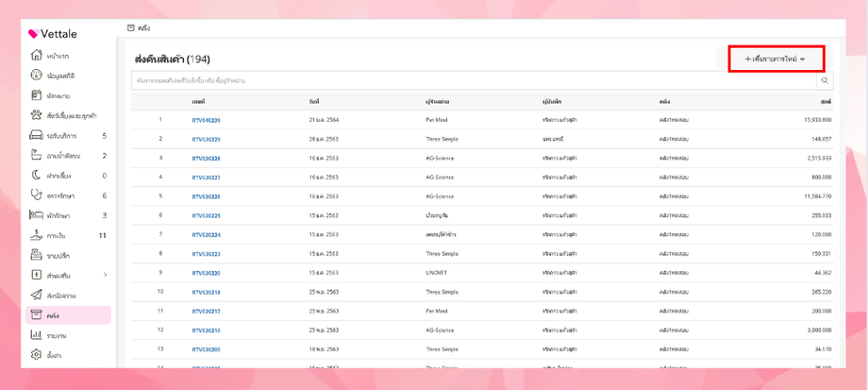Click the appointments calendar icon
The image size is (868, 390).
tap(37, 95)
